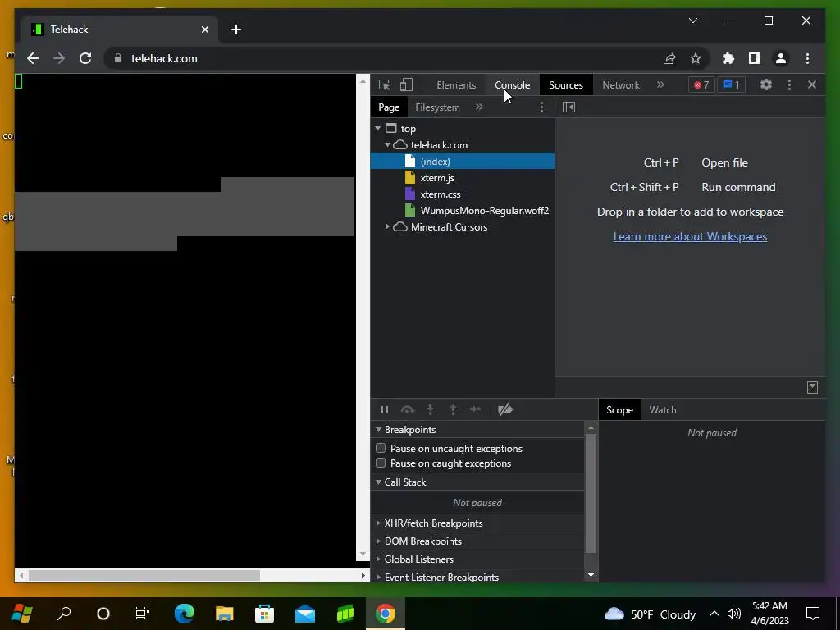Viewport: 840px width, 630px height.
Task: Click the page horizontal scrollbar thumb
Action: (x=144, y=575)
